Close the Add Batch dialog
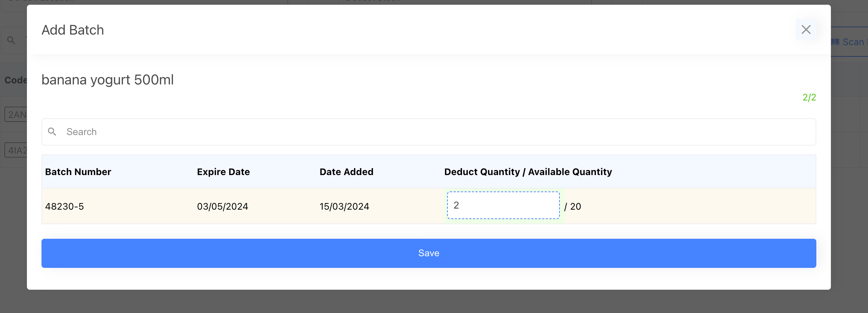Image resolution: width=868 pixels, height=313 pixels. tap(806, 29)
